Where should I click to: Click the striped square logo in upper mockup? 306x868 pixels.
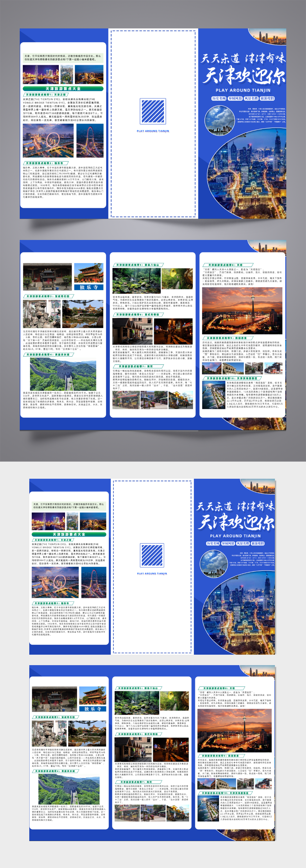153,111
